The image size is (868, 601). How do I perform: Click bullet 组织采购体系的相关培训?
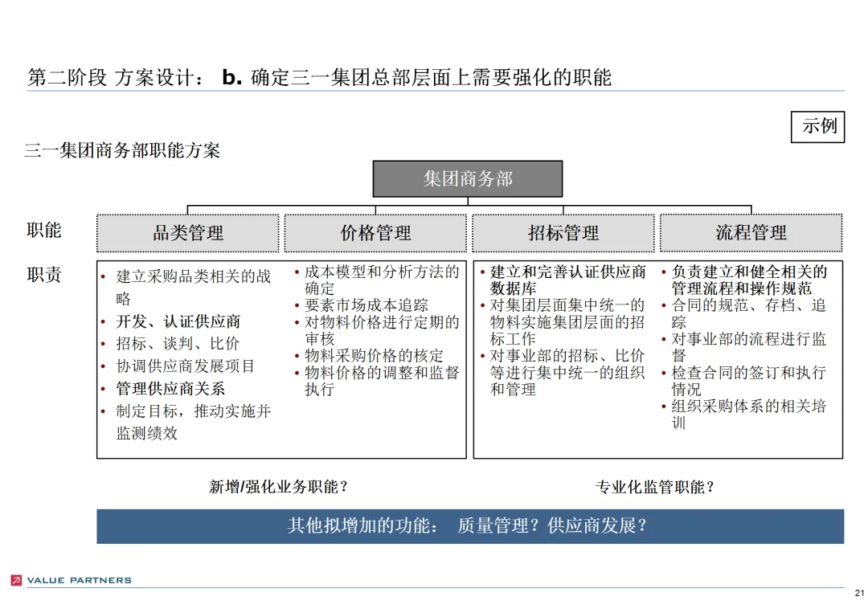pos(749,414)
